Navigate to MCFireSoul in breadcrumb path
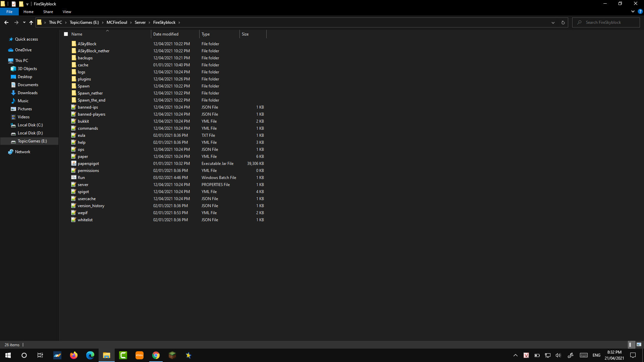The height and width of the screenshot is (362, 644). coord(117,22)
